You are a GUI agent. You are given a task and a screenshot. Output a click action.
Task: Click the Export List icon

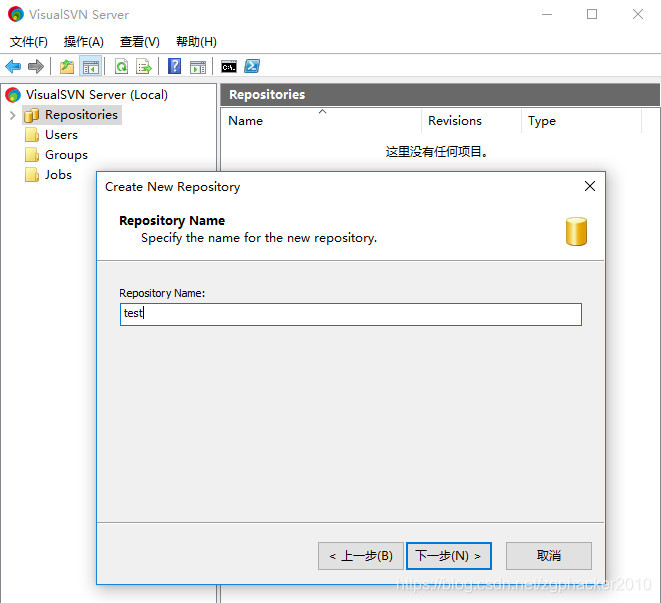point(144,67)
